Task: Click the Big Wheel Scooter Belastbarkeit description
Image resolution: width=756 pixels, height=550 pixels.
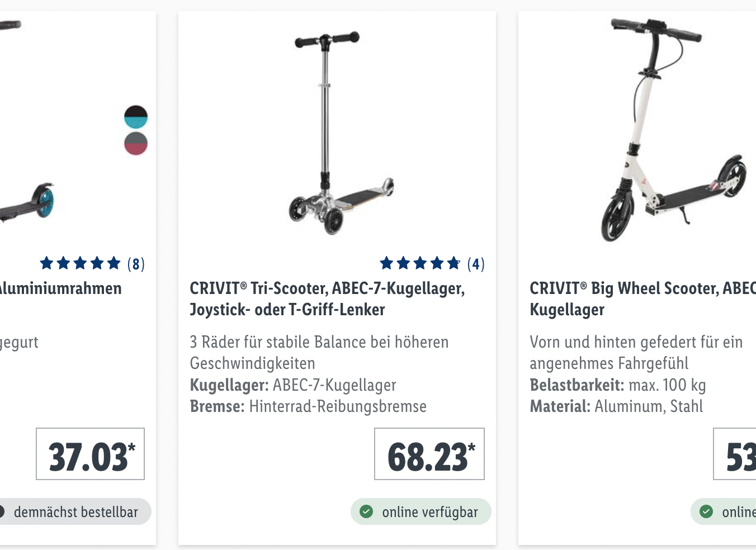Action: [618, 385]
